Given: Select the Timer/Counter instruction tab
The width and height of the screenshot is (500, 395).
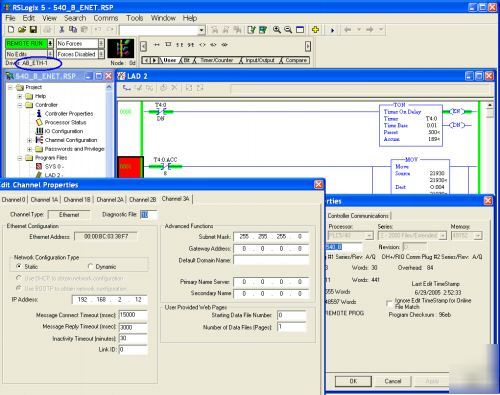Looking at the screenshot, I should (217, 60).
